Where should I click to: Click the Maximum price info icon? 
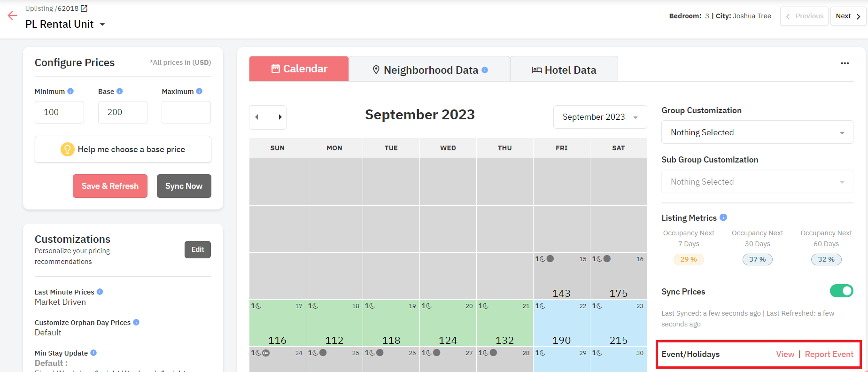click(199, 91)
